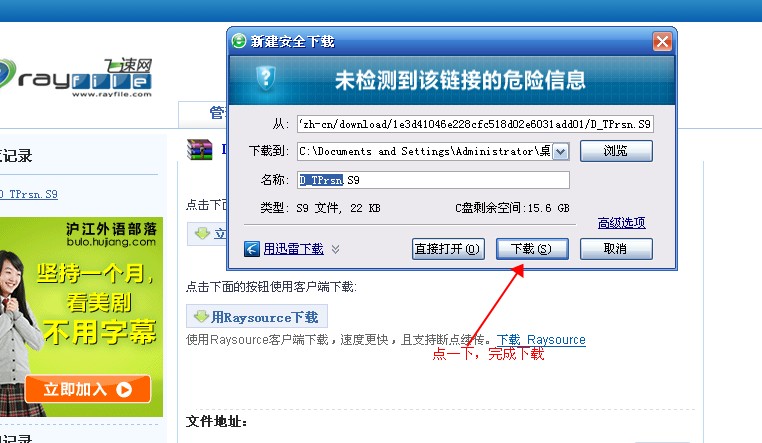
Task: Click the green icon in dialog title
Action: 239,41
